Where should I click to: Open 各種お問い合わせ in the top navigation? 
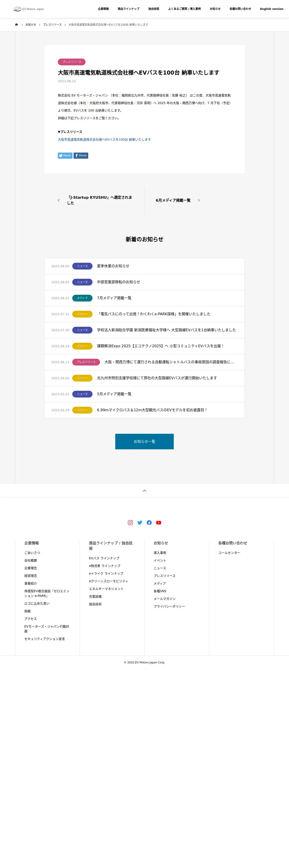tap(240, 9)
